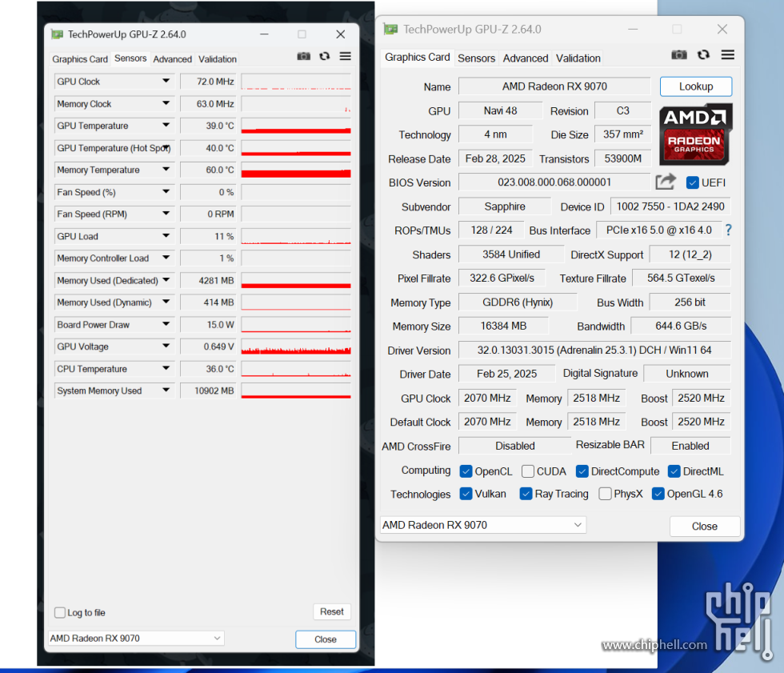
Task: Open System Memory Used dropdown arrow
Action: [166, 391]
